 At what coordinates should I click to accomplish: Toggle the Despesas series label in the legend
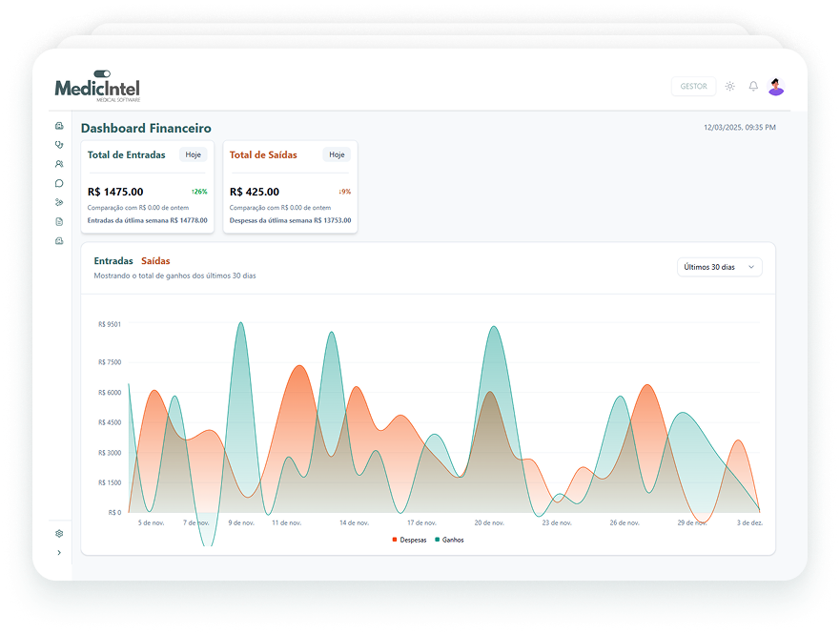click(413, 540)
